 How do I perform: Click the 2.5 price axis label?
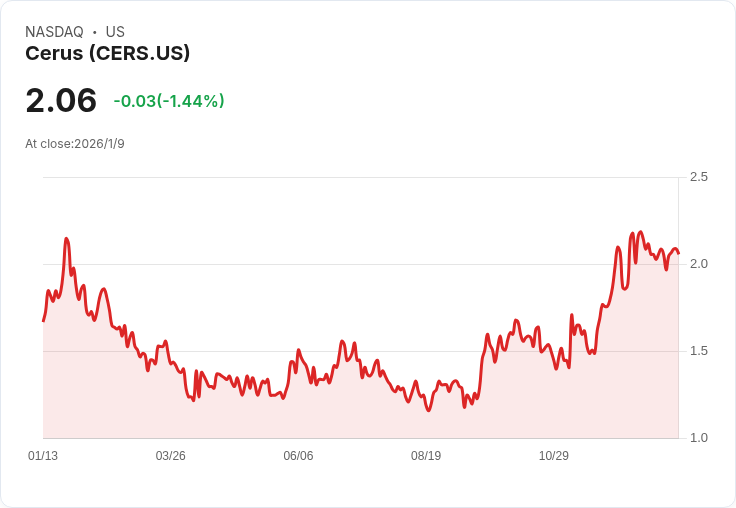(x=698, y=177)
